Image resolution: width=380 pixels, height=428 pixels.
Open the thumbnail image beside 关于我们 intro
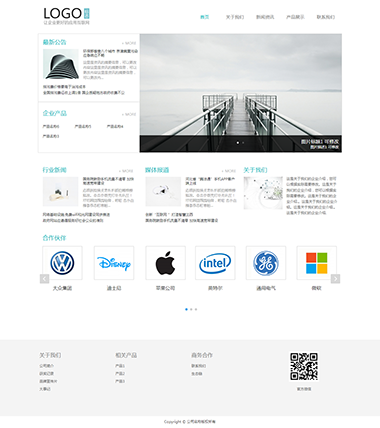263,193
